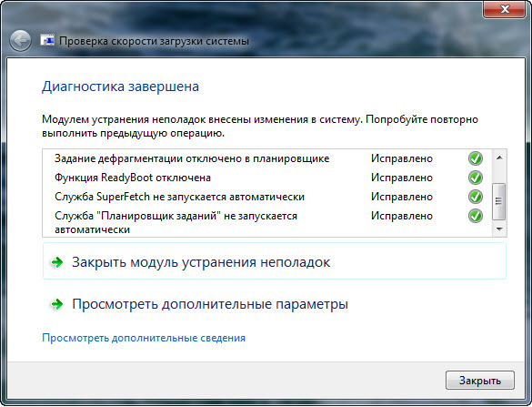Select the Служба Планировщик заданий row
Viewport: 532px width, 407px height.
coord(267,222)
